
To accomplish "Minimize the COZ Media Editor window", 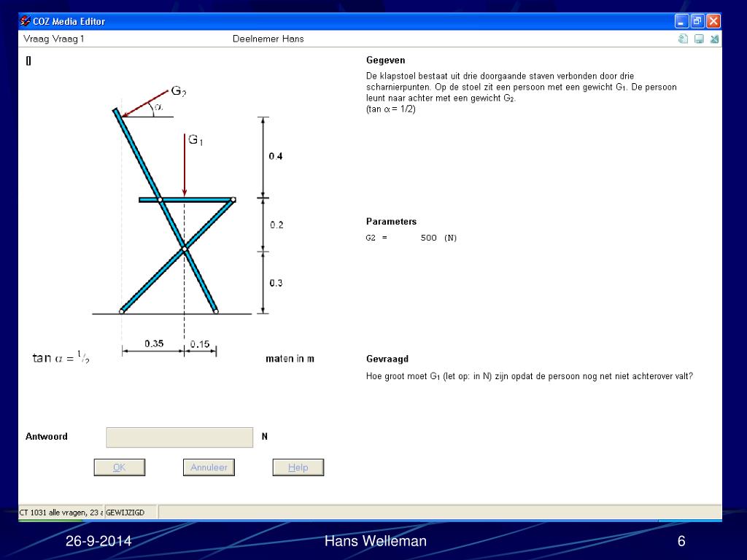I will pyautogui.click(x=682, y=21).
